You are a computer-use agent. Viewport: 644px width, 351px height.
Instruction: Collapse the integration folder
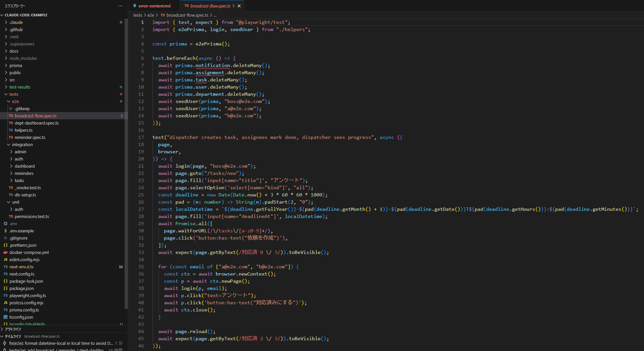point(9,145)
